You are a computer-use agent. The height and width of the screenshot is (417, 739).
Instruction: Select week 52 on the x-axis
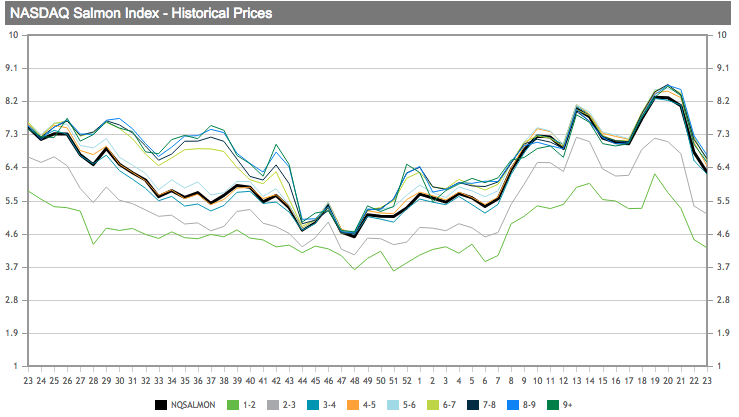point(407,381)
